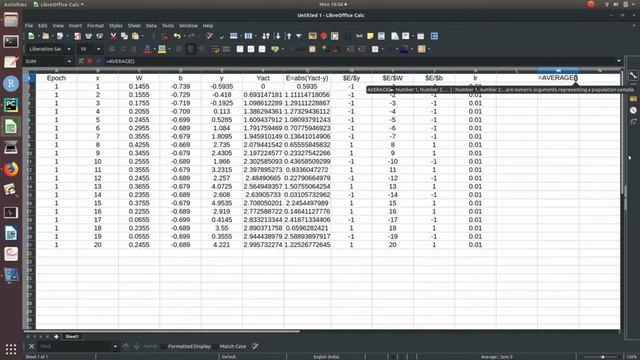Viewport: 640px width, 360px height.
Task: Click Default page style in status bar
Action: tap(229, 357)
